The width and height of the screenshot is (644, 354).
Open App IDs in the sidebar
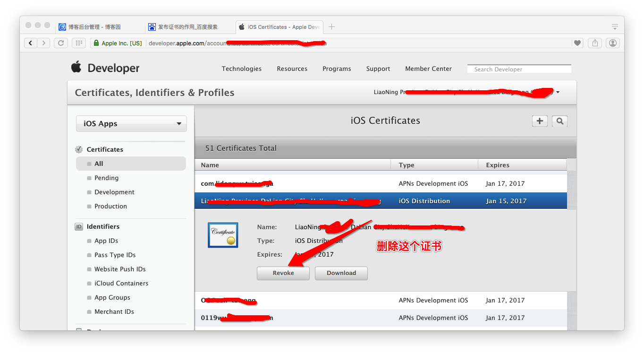[x=106, y=241]
